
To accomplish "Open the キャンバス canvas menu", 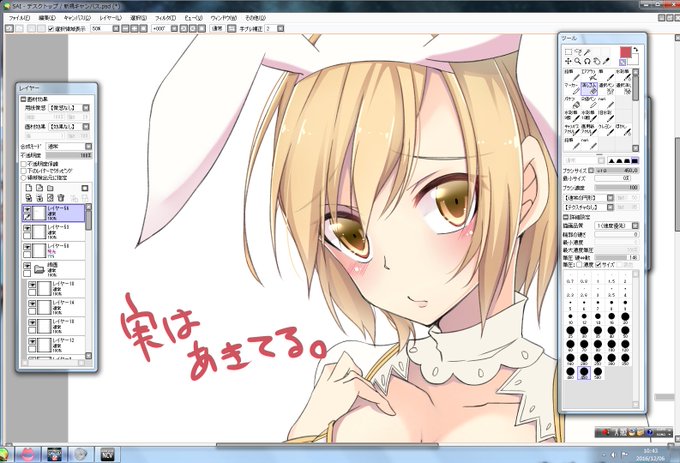I will click(x=77, y=18).
